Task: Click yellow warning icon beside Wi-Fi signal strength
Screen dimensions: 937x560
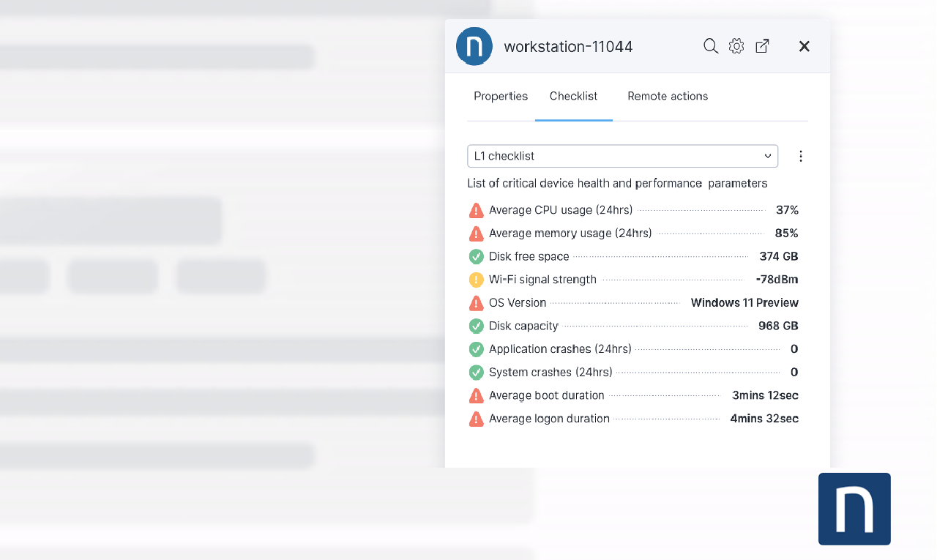Action: pyautogui.click(x=476, y=280)
